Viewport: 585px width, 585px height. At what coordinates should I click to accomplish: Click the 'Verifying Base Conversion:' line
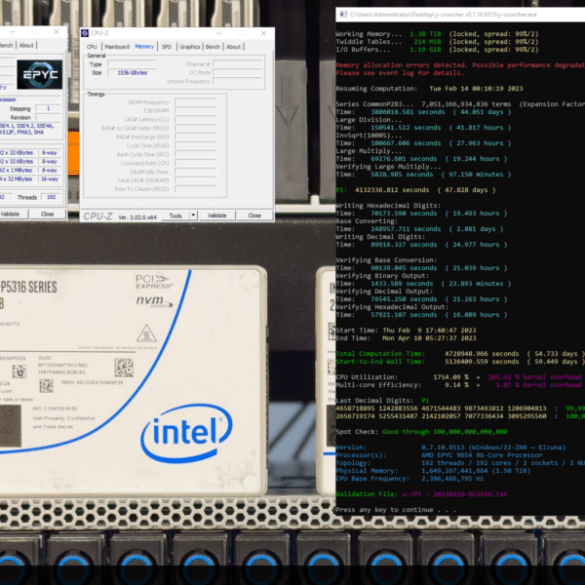pos(386,260)
